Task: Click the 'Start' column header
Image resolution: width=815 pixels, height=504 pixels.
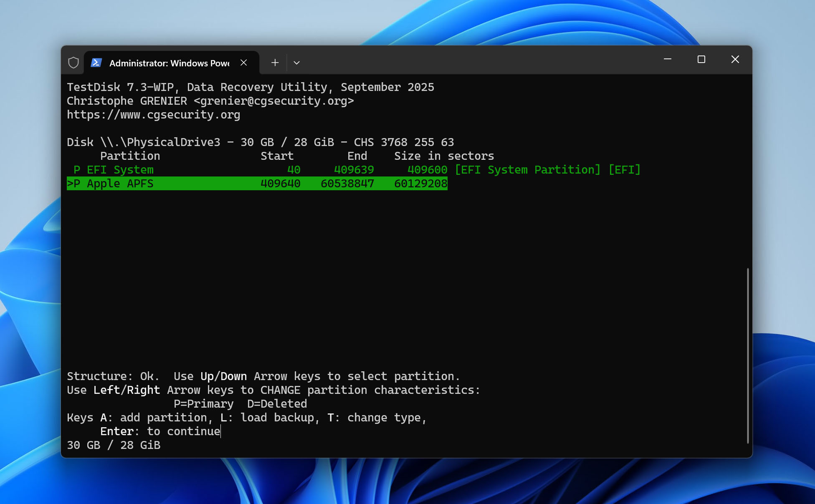Action: [277, 156]
